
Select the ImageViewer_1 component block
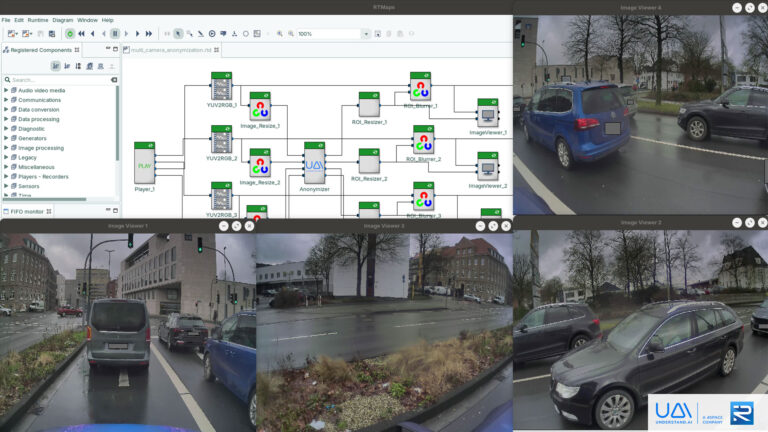[488, 113]
